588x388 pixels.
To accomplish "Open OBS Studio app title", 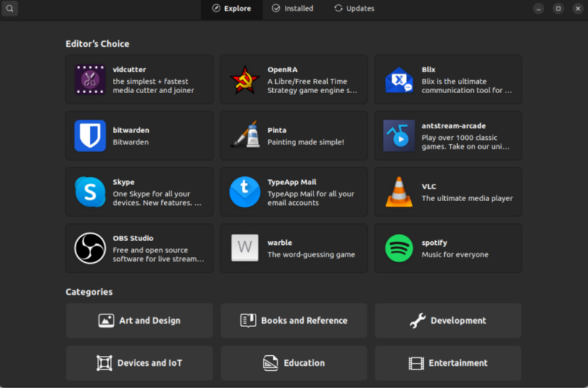I will (x=133, y=238).
